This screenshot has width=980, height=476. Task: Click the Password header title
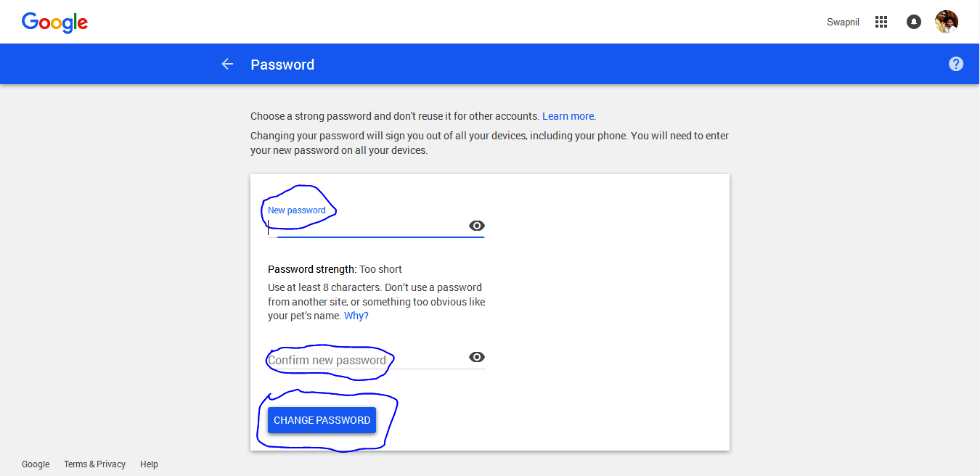pyautogui.click(x=282, y=65)
